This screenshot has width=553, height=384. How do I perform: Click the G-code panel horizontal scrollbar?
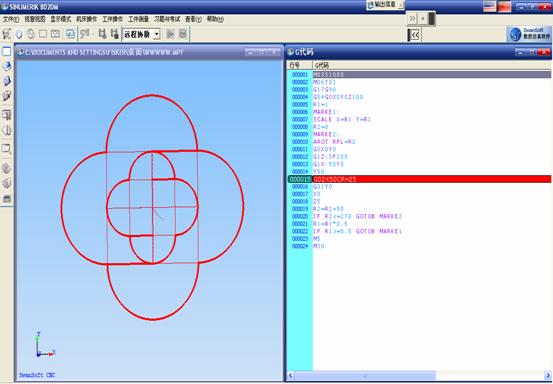(419, 376)
